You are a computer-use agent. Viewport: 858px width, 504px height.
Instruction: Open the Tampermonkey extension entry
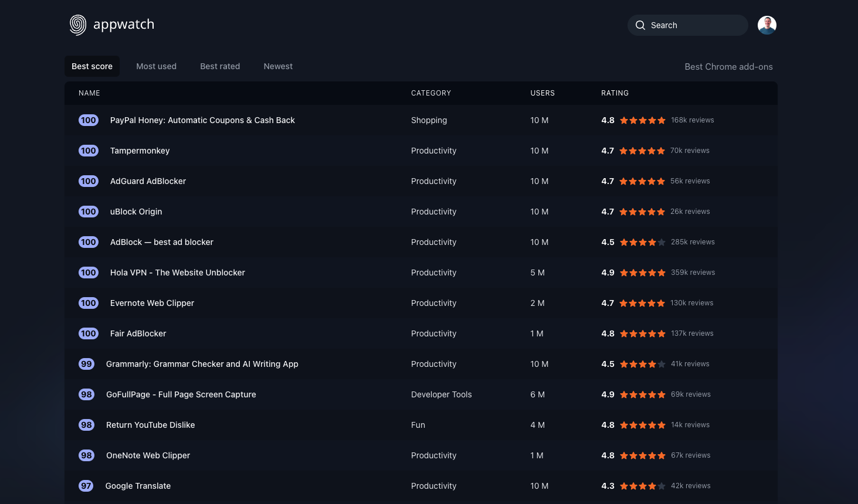click(x=140, y=151)
